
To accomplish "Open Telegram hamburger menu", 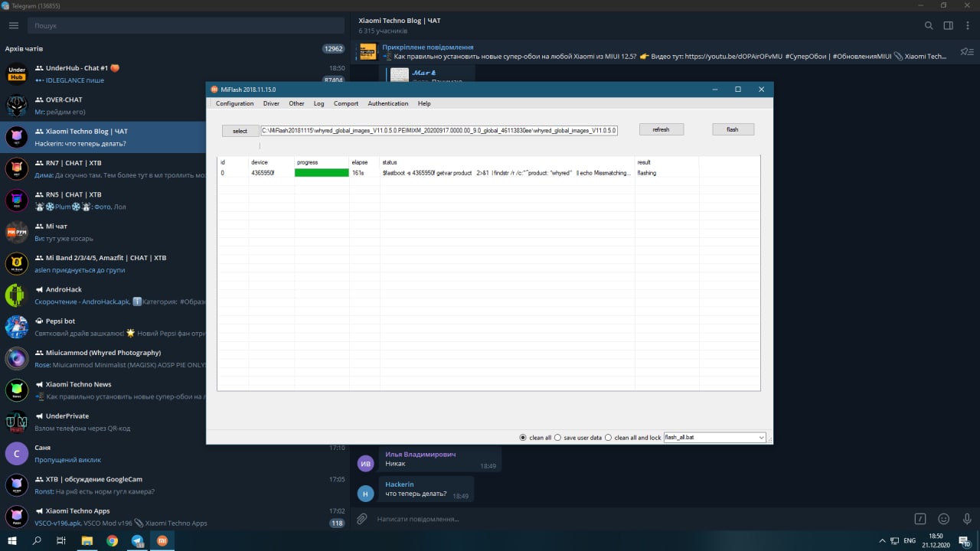I will [x=14, y=25].
